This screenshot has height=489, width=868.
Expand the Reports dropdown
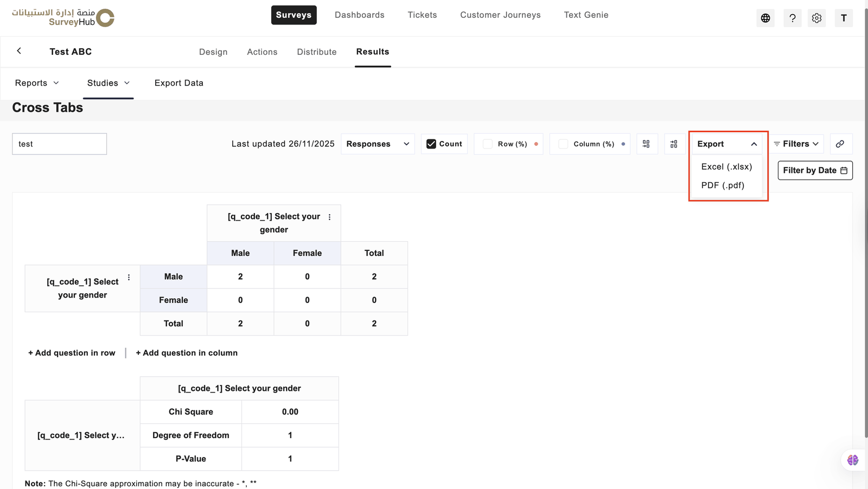(x=37, y=83)
